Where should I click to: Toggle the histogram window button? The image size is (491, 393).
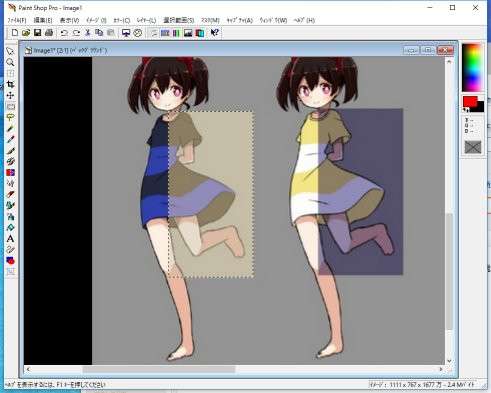[188, 33]
